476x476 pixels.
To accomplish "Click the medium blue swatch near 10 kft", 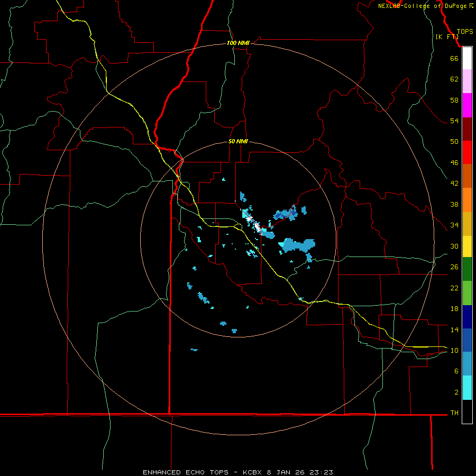I will [x=467, y=340].
